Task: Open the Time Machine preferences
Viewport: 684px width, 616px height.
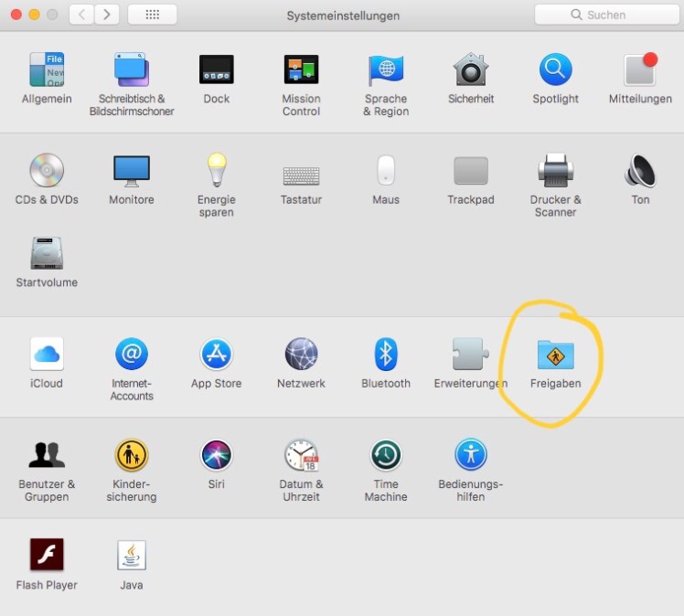Action: click(x=386, y=455)
